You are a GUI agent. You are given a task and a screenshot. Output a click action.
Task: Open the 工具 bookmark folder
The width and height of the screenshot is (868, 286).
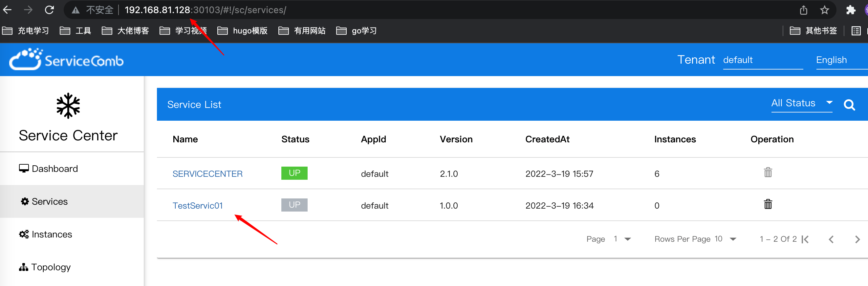click(x=76, y=31)
